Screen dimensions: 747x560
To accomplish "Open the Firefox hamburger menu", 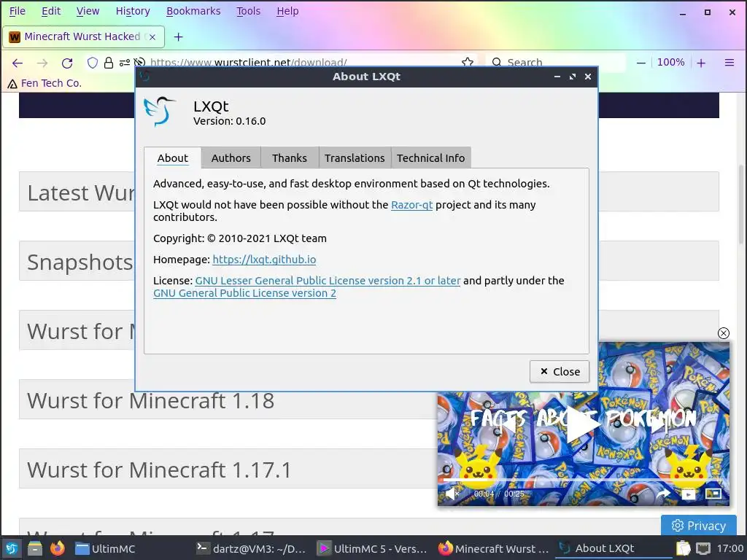I will click(729, 63).
